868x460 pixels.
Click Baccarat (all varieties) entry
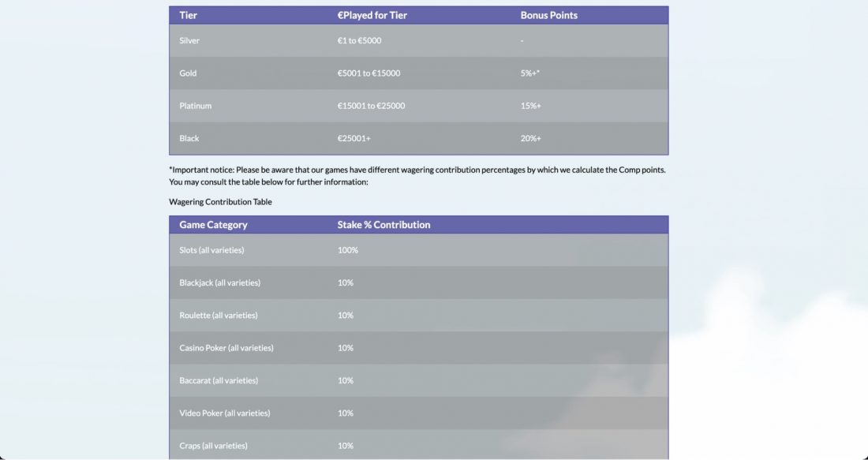click(x=218, y=381)
